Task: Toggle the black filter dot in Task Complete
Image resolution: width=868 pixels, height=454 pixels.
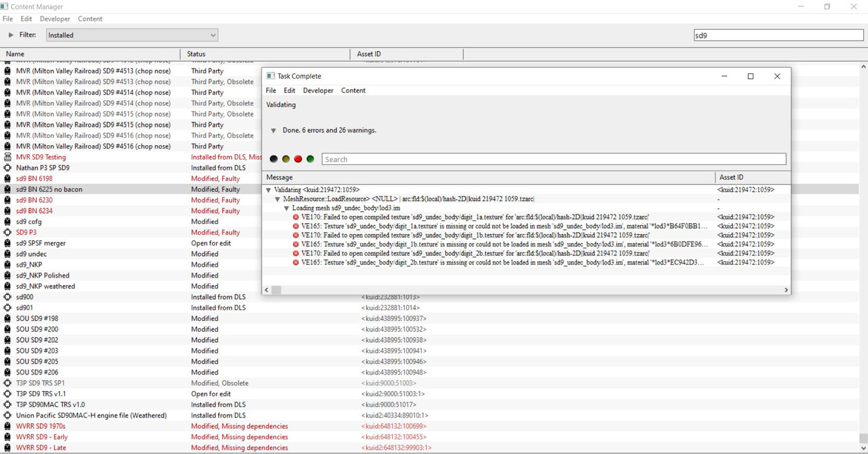Action: [x=273, y=159]
